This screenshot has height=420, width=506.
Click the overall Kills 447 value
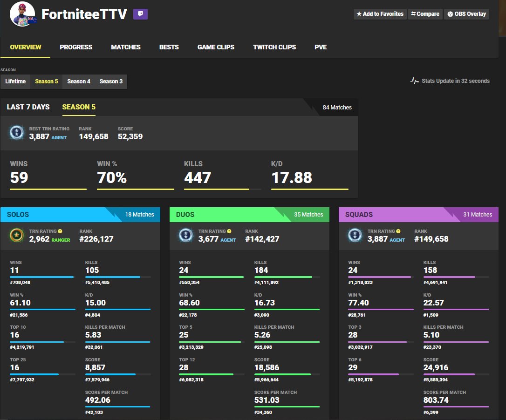pos(198,178)
